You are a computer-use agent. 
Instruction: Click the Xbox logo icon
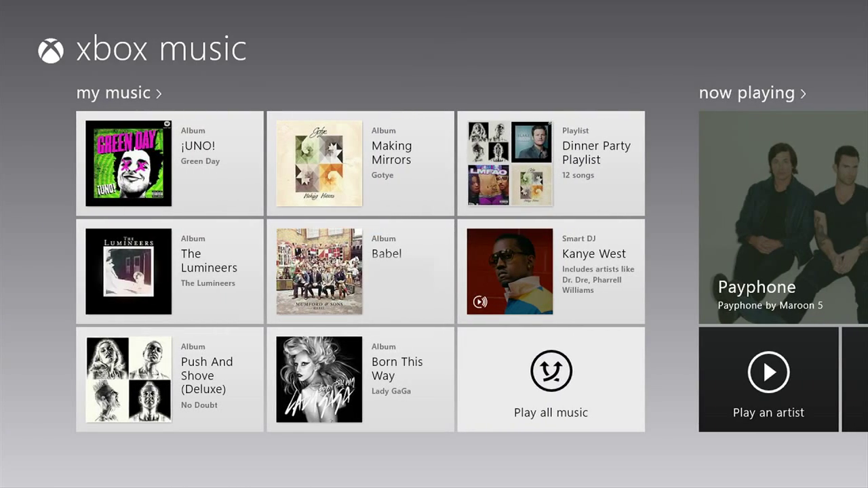pyautogui.click(x=51, y=51)
